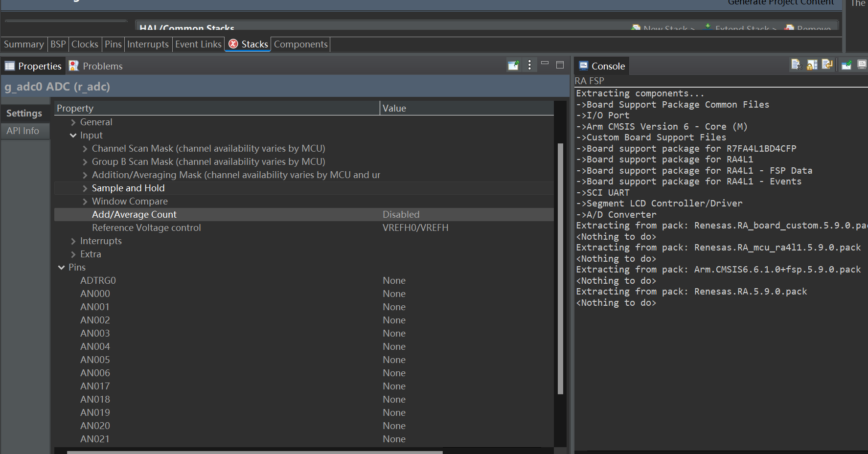Viewport: 868px width, 454px height.
Task: Expand Window Compare node
Action: coord(85,202)
